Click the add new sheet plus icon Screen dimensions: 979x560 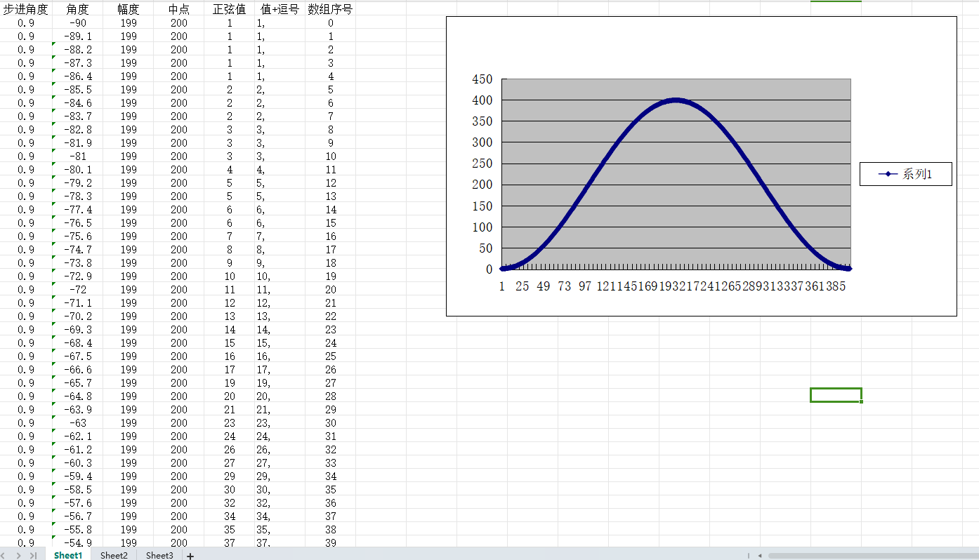click(190, 556)
